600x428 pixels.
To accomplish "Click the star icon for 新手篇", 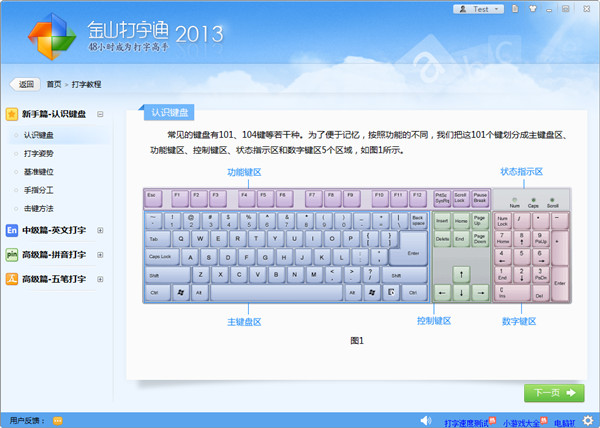I will pos(12,115).
